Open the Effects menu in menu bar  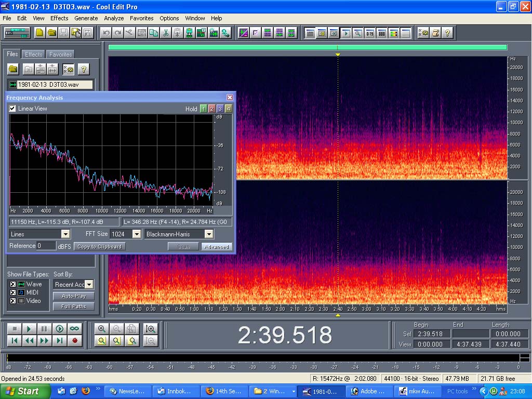click(59, 18)
